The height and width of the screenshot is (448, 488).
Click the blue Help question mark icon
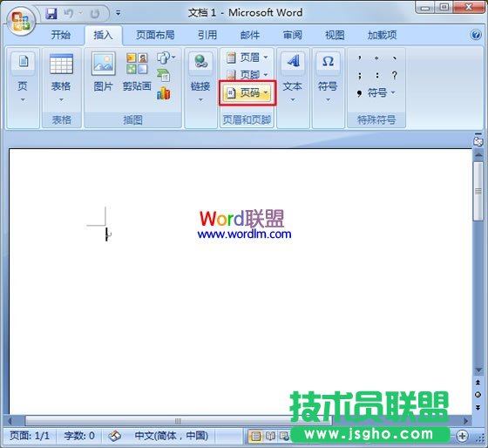click(476, 35)
